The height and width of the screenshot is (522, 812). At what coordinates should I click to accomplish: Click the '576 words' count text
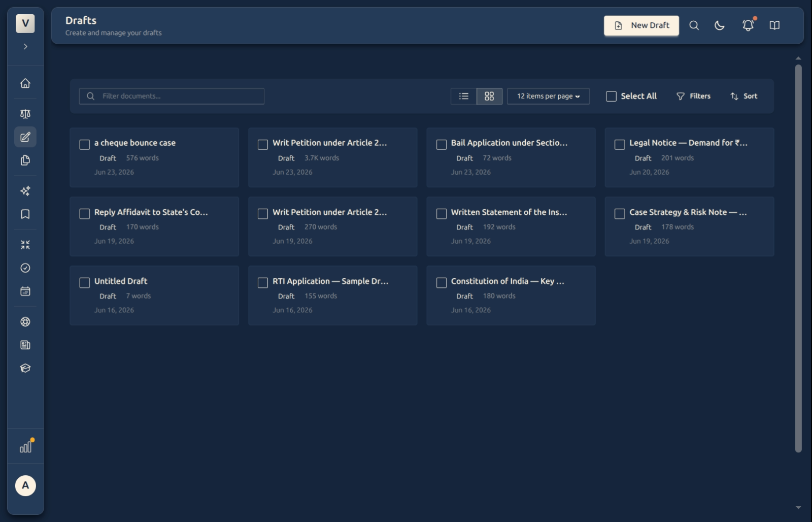coord(143,158)
